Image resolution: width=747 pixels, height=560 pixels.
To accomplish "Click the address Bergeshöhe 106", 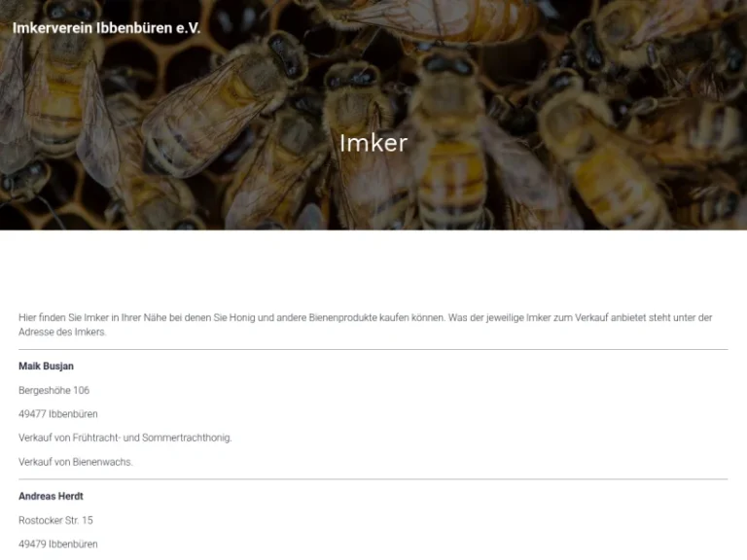I will [x=53, y=391].
